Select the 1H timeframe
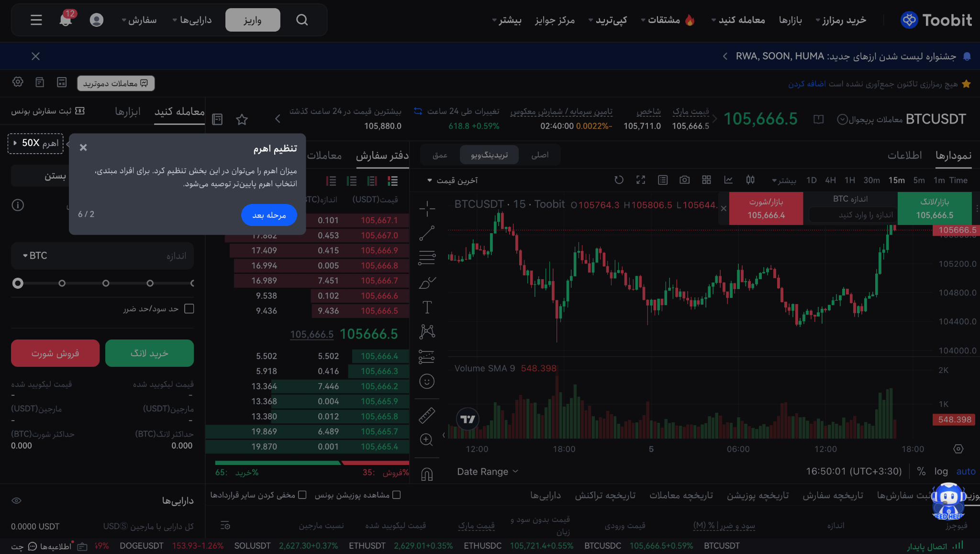 (x=849, y=181)
